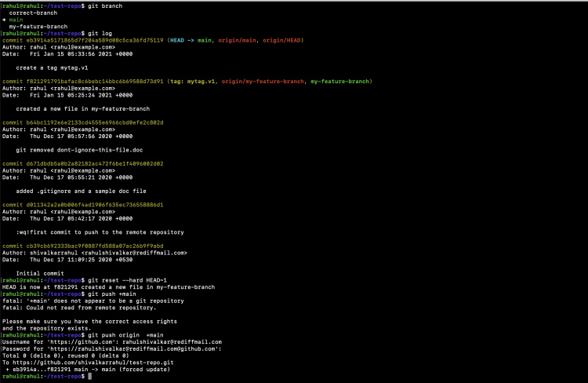Click the 'Initial commit' message text
The image size is (588, 383).
coord(38,273)
